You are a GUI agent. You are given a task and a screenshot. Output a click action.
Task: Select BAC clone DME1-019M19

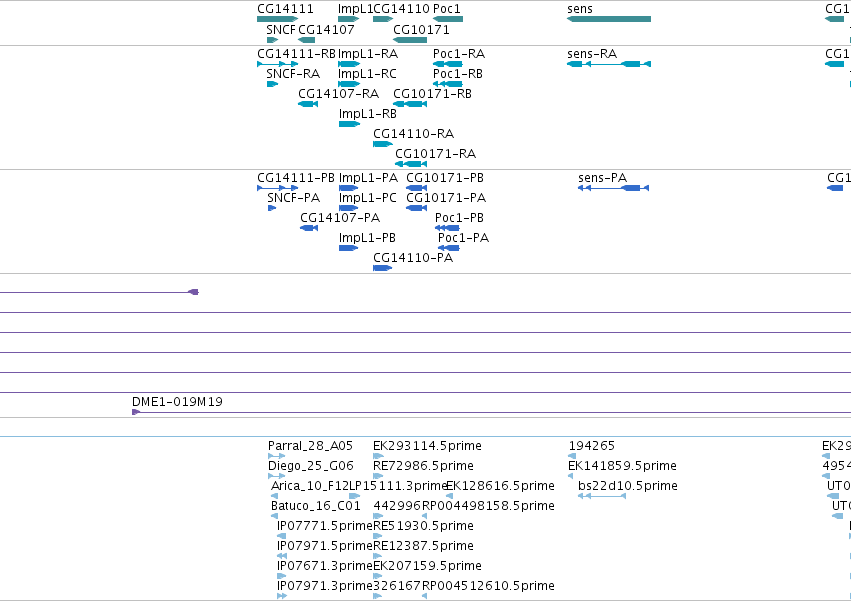(491, 413)
